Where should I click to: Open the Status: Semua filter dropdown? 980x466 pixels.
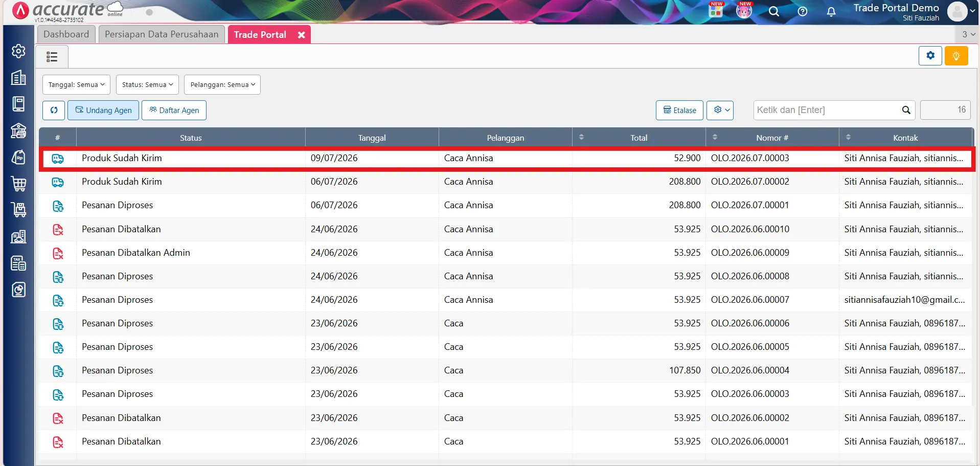pyautogui.click(x=147, y=84)
